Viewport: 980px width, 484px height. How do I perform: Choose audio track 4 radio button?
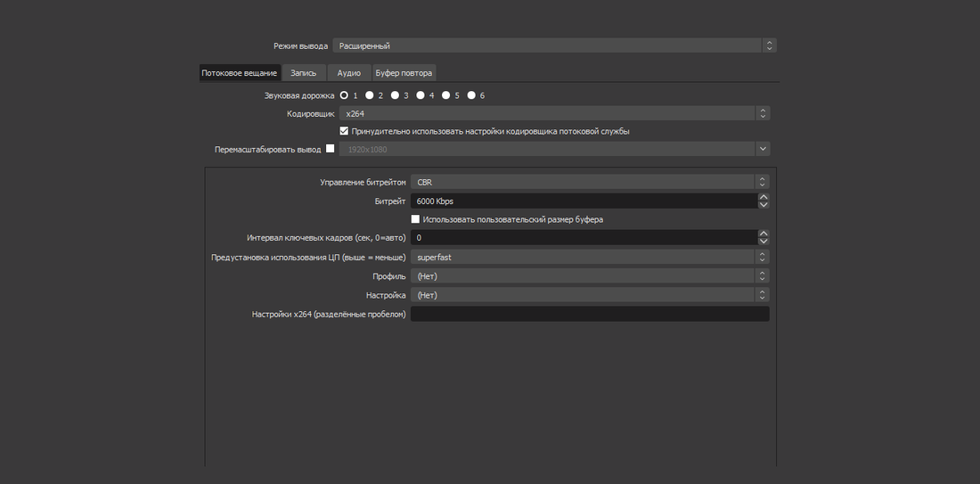421,95
